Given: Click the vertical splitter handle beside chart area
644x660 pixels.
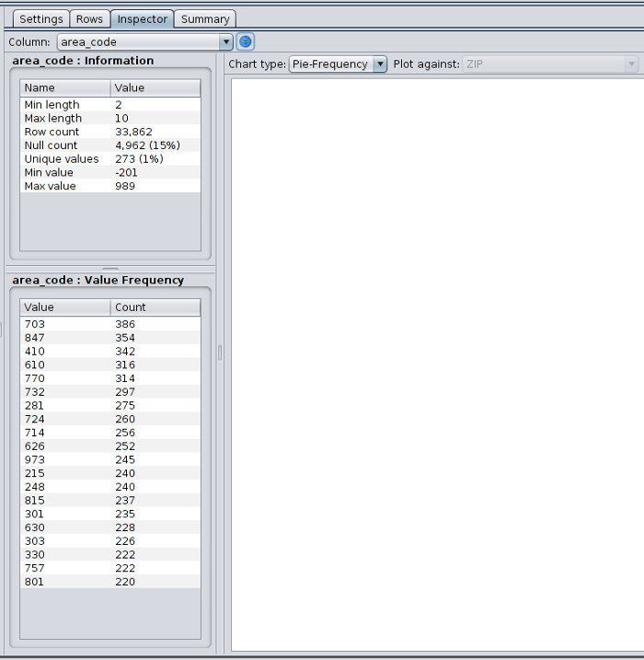Looking at the screenshot, I should click(x=220, y=353).
